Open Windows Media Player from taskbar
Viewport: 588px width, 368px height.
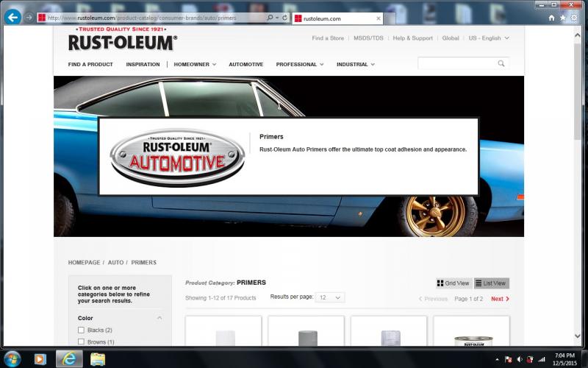[40, 359]
